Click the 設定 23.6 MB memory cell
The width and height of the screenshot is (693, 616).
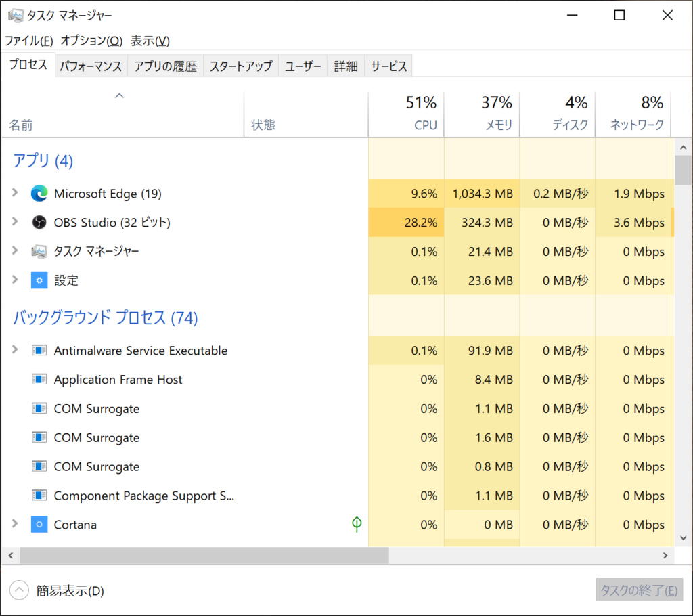point(482,280)
